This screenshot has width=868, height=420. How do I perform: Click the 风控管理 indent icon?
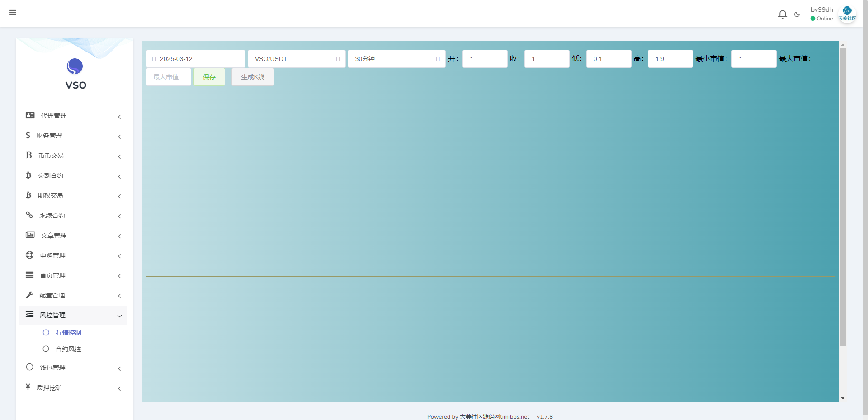pos(30,315)
